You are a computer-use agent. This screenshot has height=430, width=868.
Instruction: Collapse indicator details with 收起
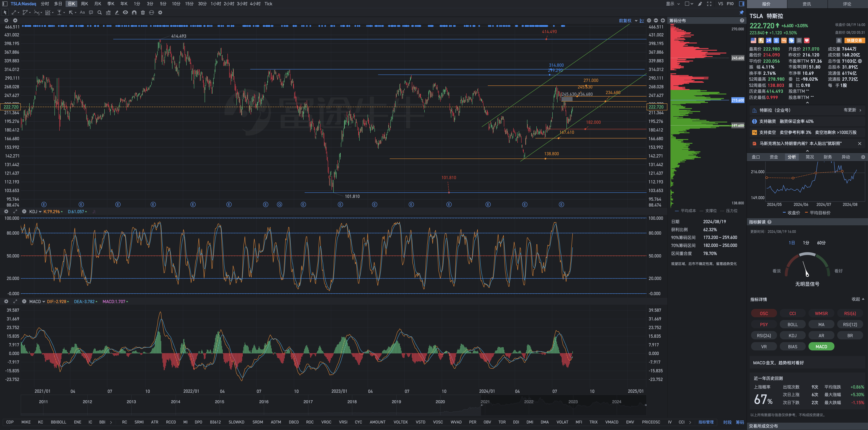pos(858,299)
